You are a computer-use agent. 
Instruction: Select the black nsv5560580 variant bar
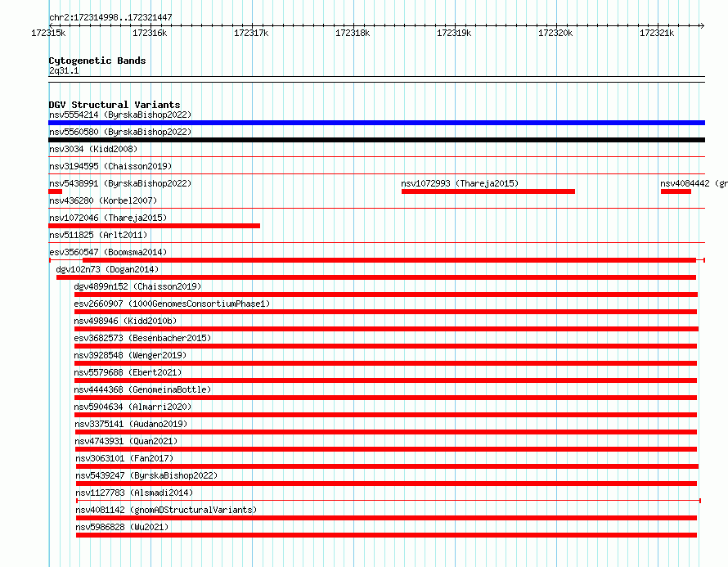tap(376, 140)
